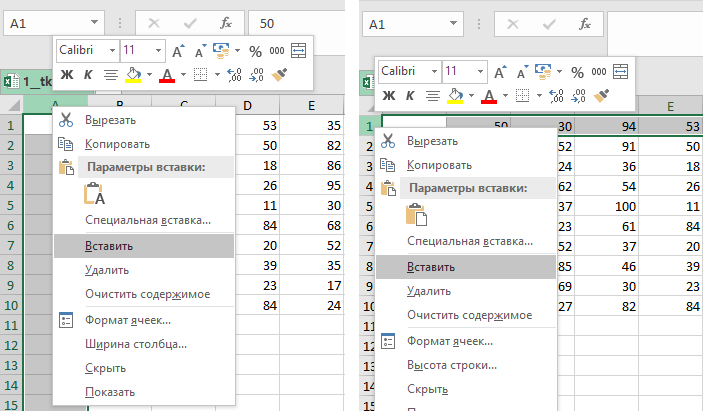Apply yellow fill color in right mini toolbar
This screenshot has width=704, height=411.
pos(455,96)
